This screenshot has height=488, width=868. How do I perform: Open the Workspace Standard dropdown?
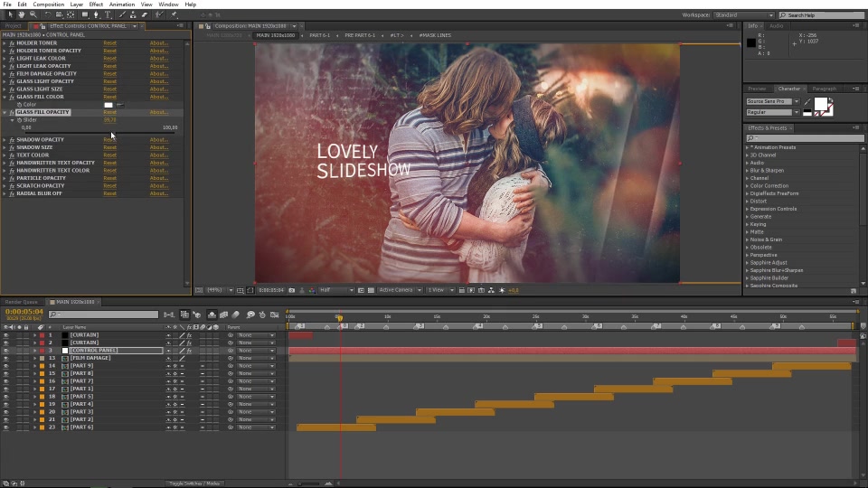744,15
